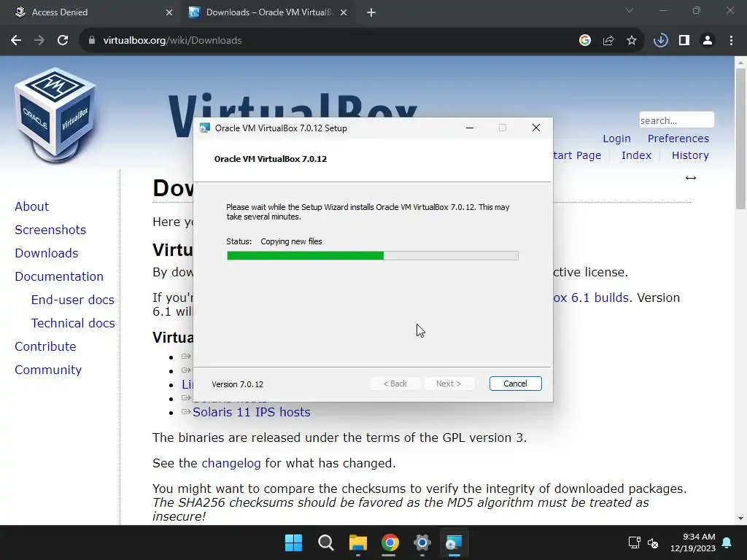Close the VirtualBox Setup dialog
The image size is (747, 560).
(536, 128)
